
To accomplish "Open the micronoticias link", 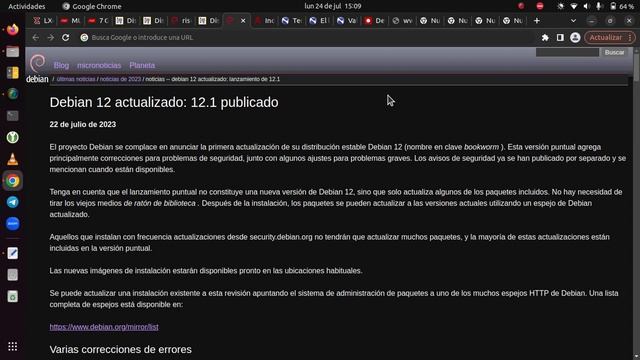I will 99,65.
